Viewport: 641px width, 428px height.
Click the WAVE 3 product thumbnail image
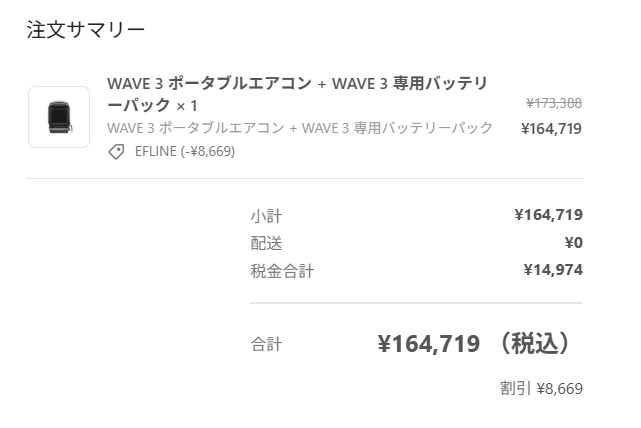pos(59,117)
